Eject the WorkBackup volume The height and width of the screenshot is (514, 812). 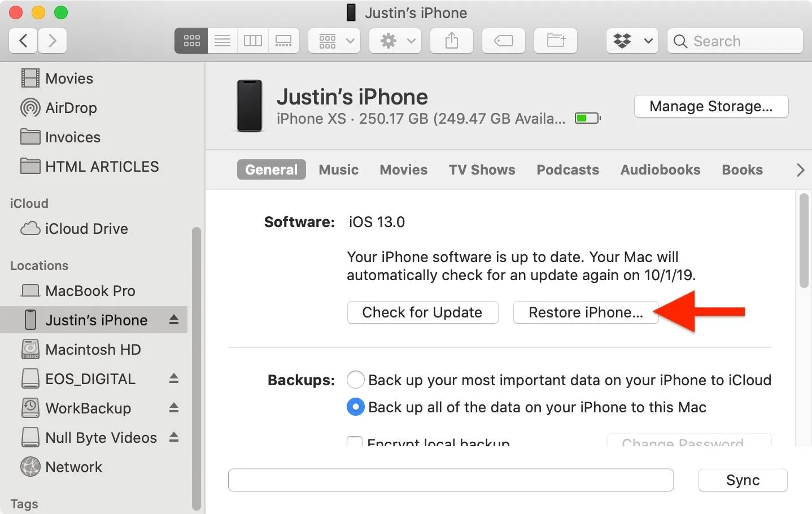pyautogui.click(x=174, y=408)
